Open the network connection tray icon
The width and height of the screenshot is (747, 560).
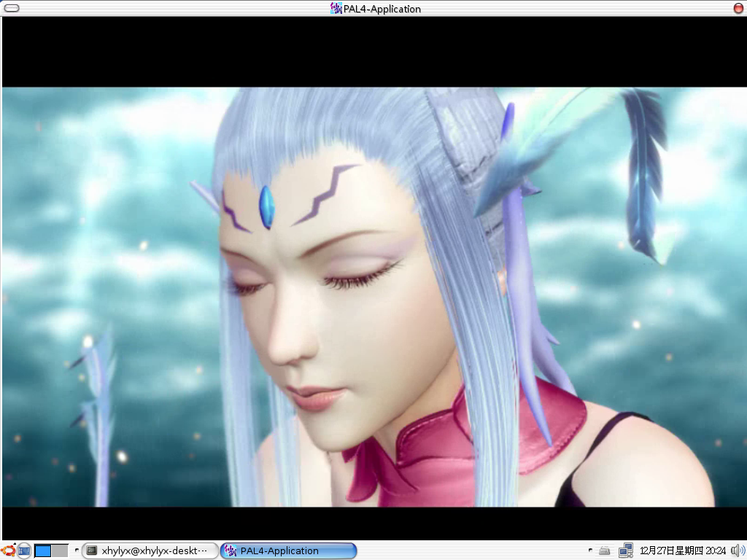coord(625,551)
